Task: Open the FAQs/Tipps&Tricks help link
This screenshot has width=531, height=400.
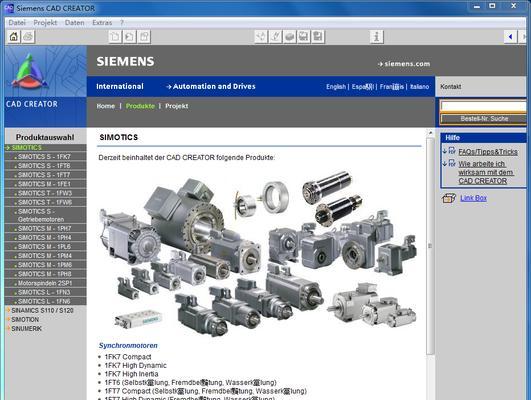Action: coord(488,152)
